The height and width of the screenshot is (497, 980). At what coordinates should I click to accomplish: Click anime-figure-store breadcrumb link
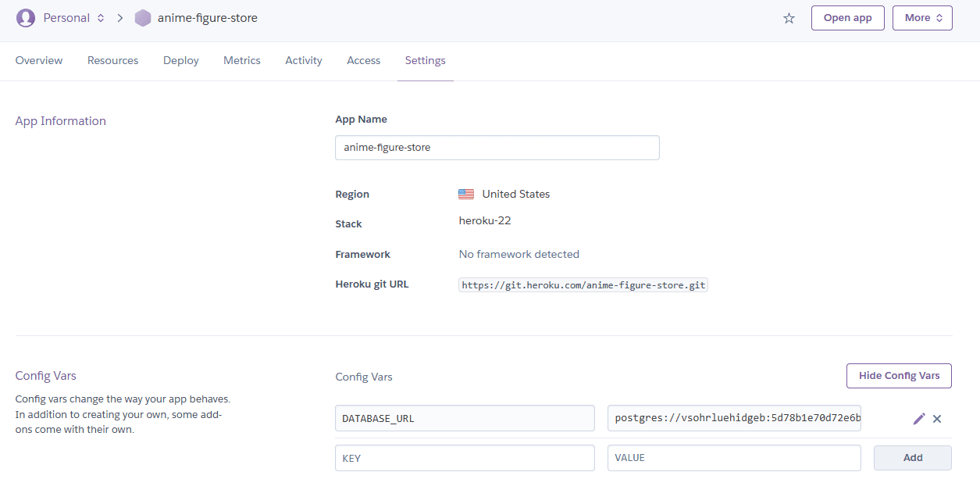point(208,18)
